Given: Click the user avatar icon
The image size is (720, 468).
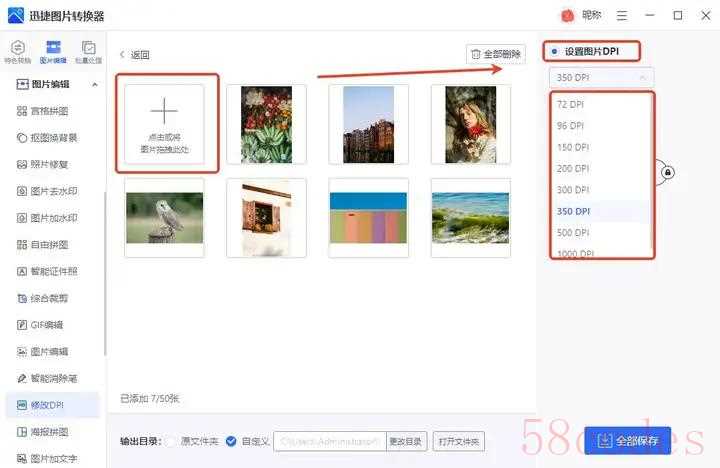Looking at the screenshot, I should point(568,16).
